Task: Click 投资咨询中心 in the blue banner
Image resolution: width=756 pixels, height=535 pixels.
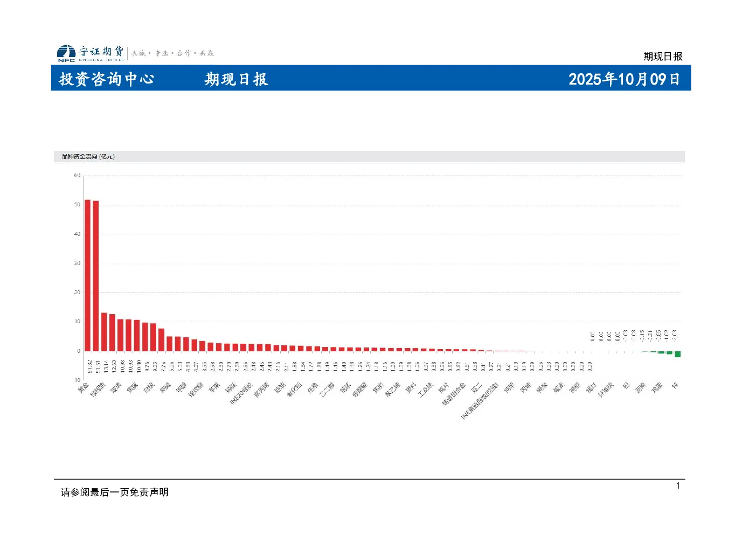Action: coord(107,79)
